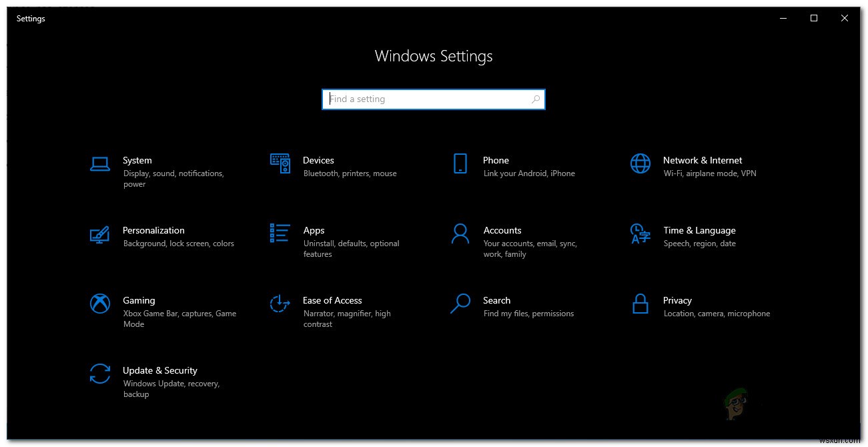Open the Network & Internet globe icon

640,163
